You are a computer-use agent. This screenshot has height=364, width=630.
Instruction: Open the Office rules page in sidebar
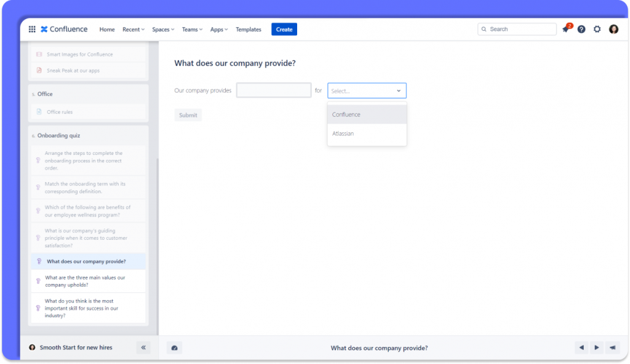(x=60, y=112)
